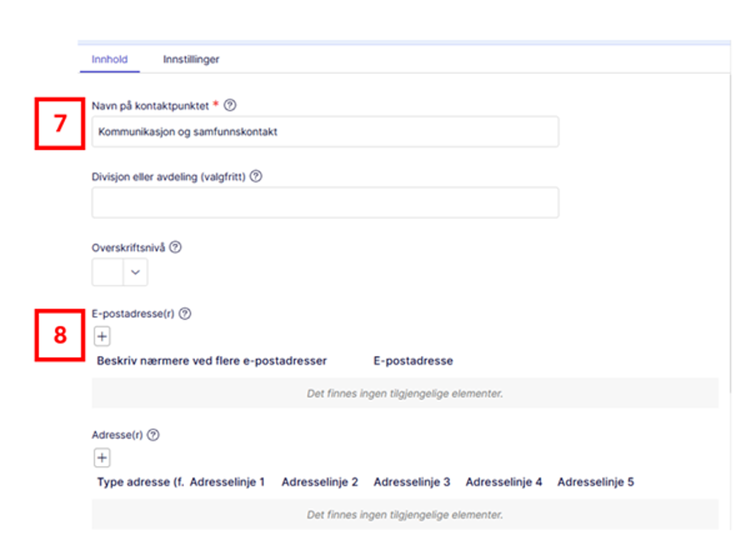The width and height of the screenshot is (756, 547).
Task: Click the empty e-postadresse list row
Action: coord(404,393)
